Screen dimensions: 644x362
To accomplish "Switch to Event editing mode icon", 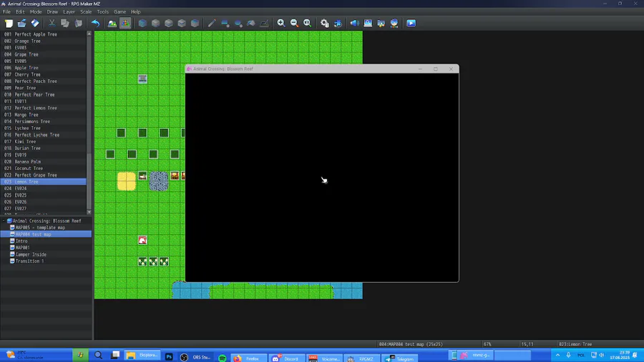I will 125,24.
